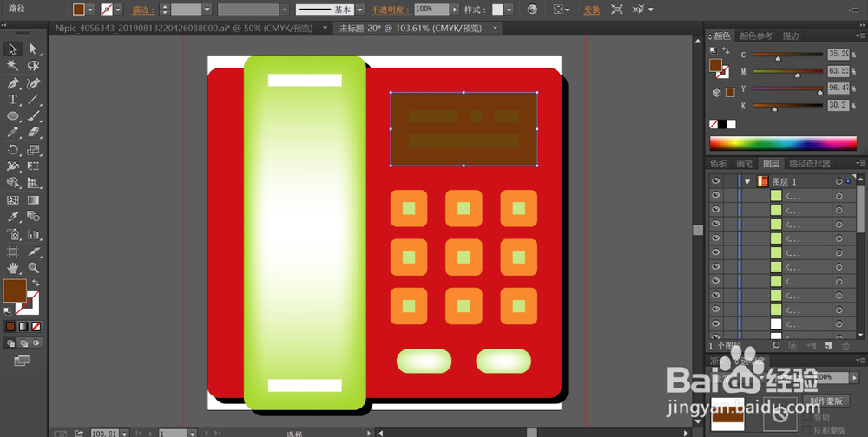Select the Slice tool

33,251
